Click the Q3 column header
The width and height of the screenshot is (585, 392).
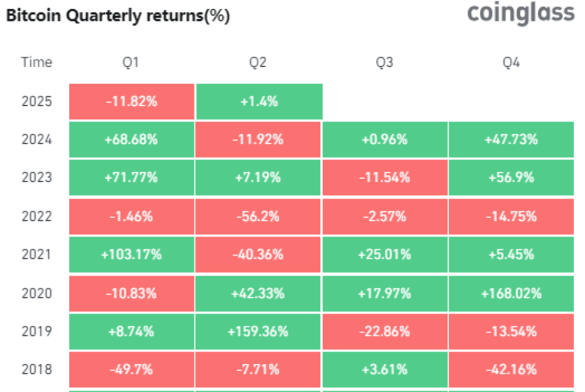[384, 62]
